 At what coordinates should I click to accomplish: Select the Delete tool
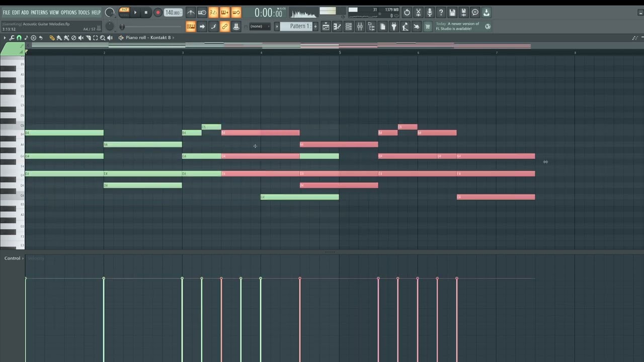coord(73,38)
